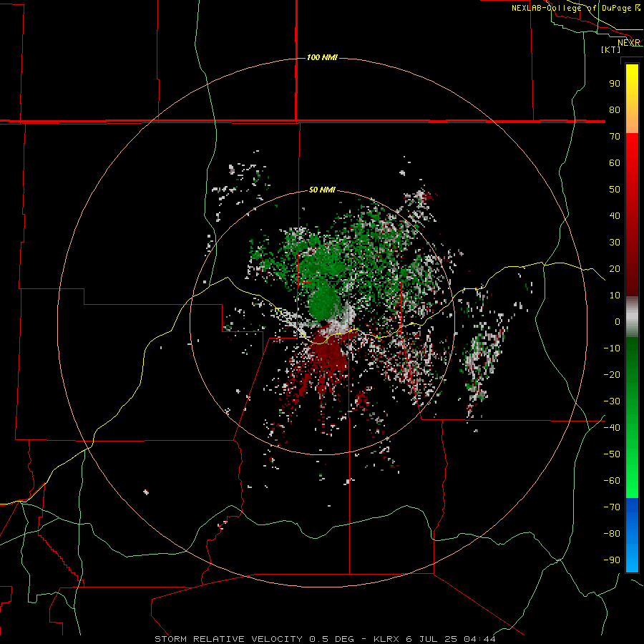
Task: Pick the blue segment of the color bar
Action: click(632, 535)
